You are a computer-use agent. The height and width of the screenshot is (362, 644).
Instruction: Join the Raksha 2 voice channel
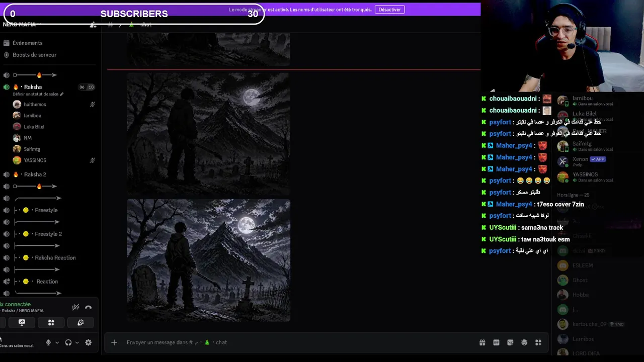click(x=35, y=174)
